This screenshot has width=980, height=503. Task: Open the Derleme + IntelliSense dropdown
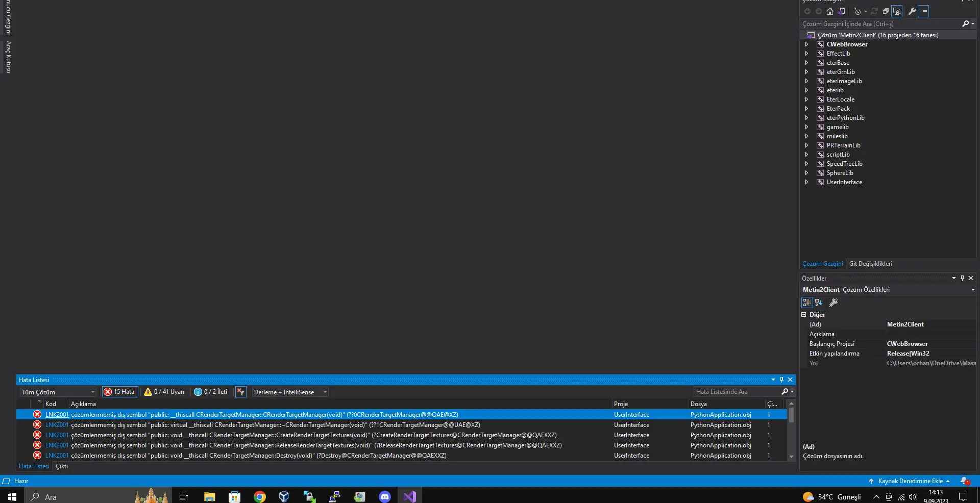[290, 392]
